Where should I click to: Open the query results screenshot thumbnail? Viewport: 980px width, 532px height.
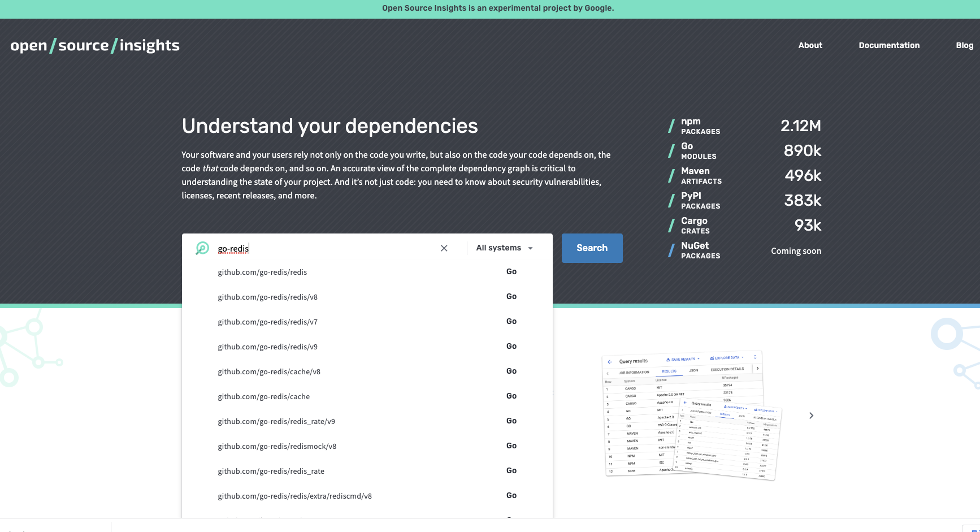pyautogui.click(x=692, y=416)
